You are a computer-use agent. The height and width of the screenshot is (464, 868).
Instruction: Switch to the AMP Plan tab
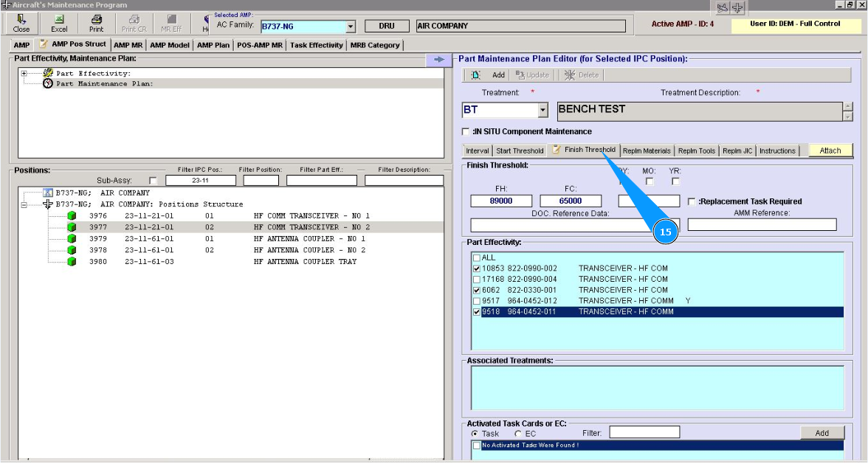[213, 45]
